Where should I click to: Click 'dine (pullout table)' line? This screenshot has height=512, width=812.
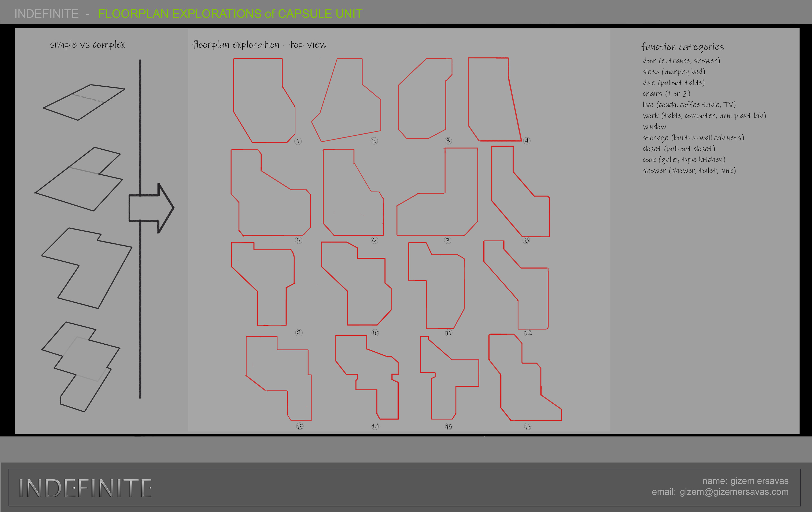coord(673,83)
